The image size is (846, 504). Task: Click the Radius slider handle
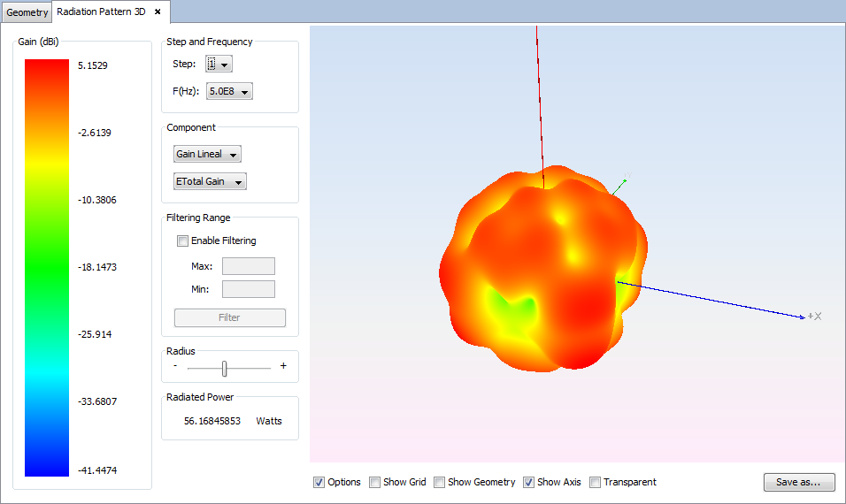pyautogui.click(x=225, y=368)
